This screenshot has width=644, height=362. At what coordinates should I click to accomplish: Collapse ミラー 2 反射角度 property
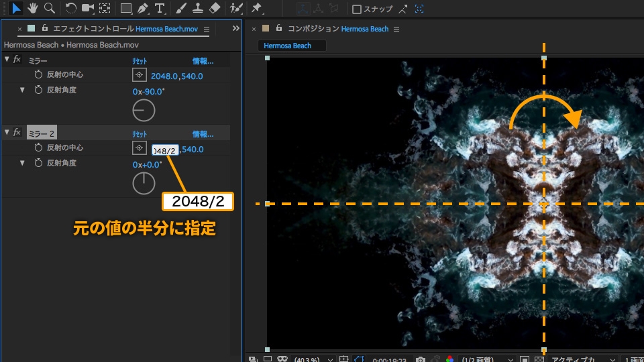(x=22, y=163)
